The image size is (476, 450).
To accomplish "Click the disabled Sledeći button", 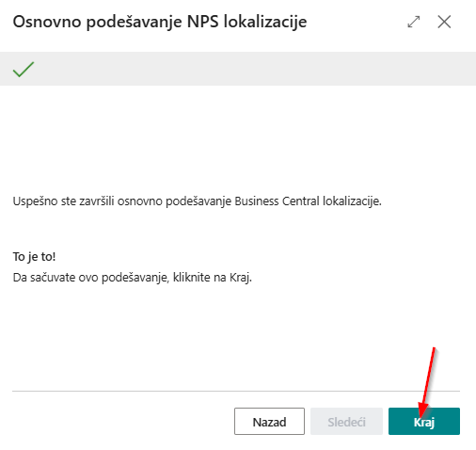I will click(x=346, y=422).
